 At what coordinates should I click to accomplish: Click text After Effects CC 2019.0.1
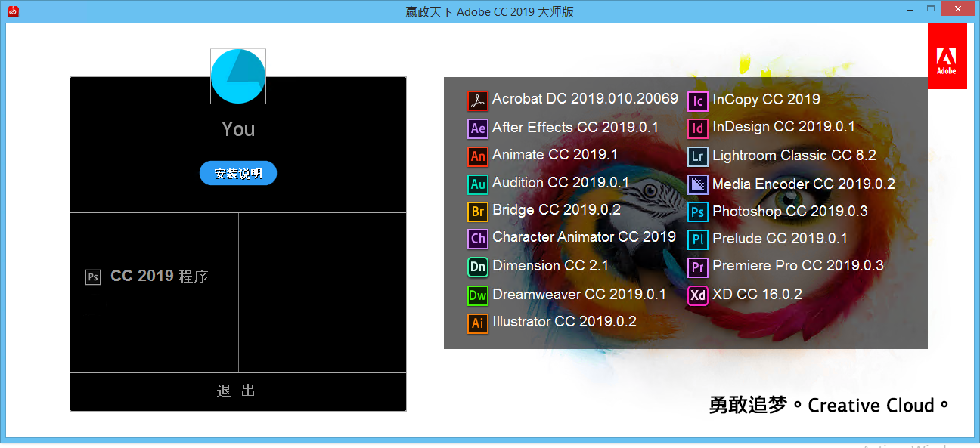[x=575, y=127]
